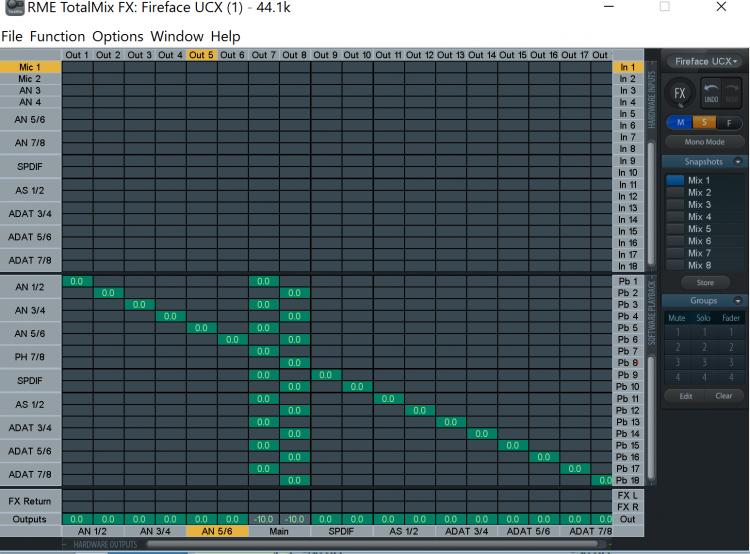The height and width of the screenshot is (554, 750).
Task: Click the Software Playback vertical scrollbar
Action: 651,416
